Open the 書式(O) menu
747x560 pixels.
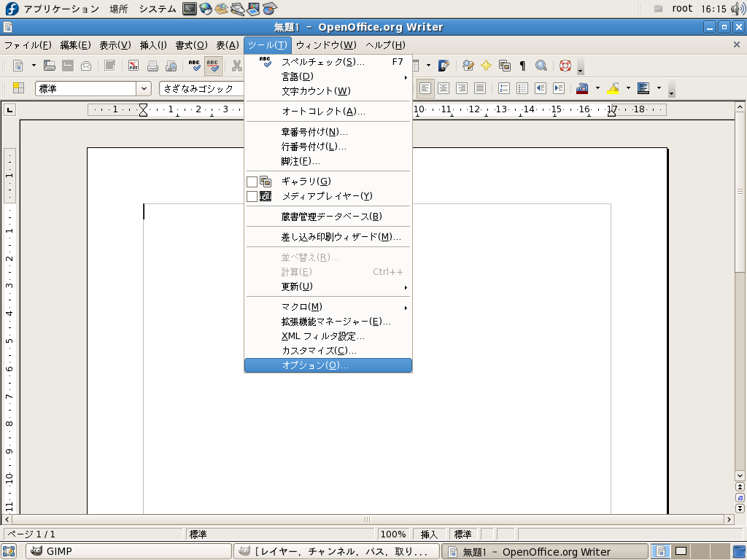pyautogui.click(x=192, y=45)
